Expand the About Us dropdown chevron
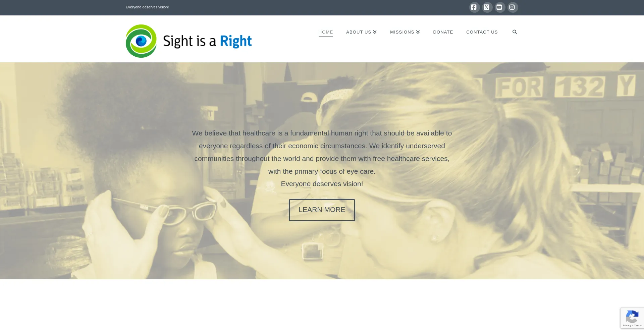 point(375,32)
